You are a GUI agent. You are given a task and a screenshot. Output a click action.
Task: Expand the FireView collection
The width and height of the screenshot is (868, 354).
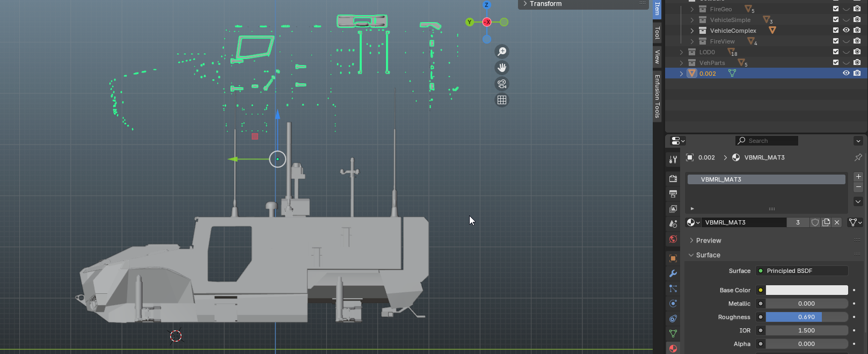[692, 41]
